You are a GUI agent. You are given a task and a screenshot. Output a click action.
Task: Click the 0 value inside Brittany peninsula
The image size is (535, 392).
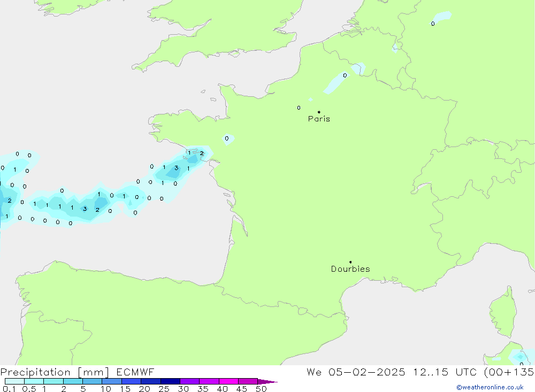[x=226, y=139]
